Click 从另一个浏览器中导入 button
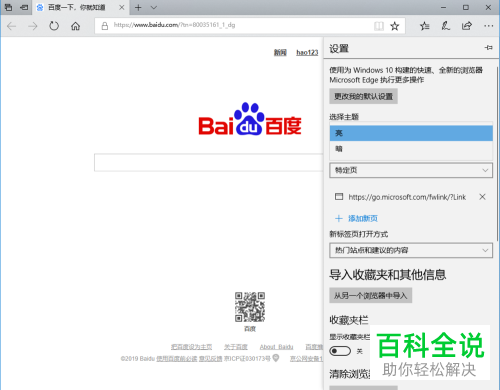This screenshot has height=390, width=500. tap(371, 295)
